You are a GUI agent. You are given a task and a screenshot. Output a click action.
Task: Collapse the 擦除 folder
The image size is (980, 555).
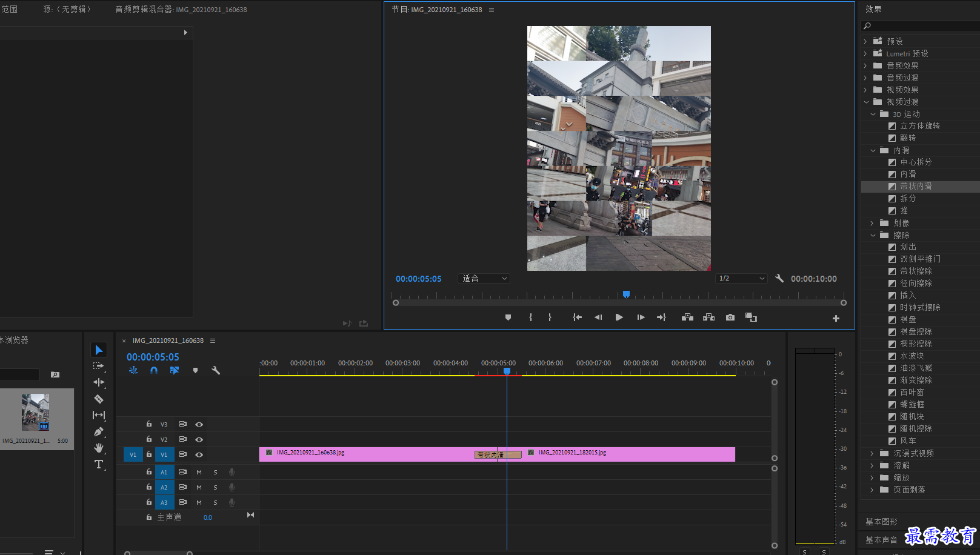pyautogui.click(x=873, y=235)
